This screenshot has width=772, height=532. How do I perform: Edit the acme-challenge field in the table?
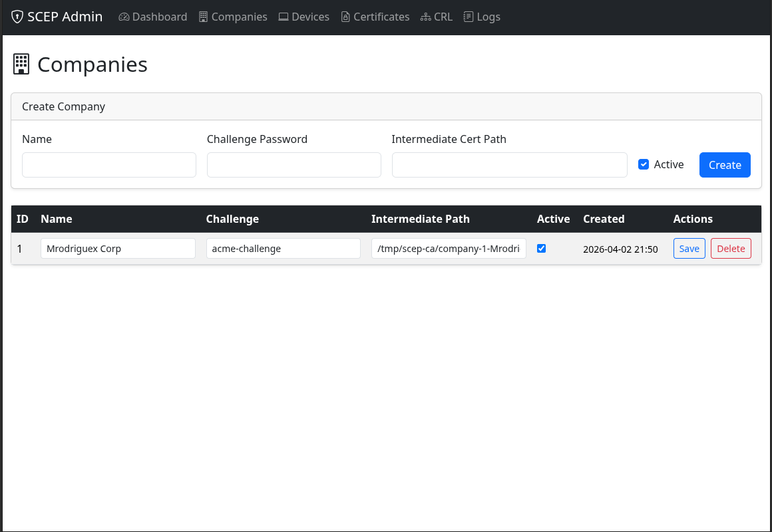click(283, 249)
